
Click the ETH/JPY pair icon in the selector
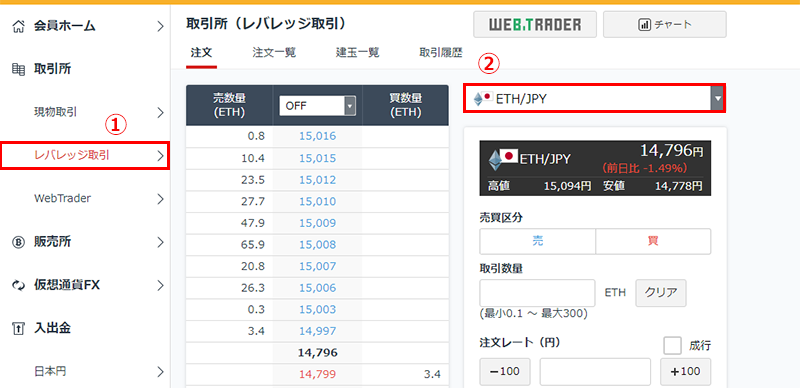(482, 98)
